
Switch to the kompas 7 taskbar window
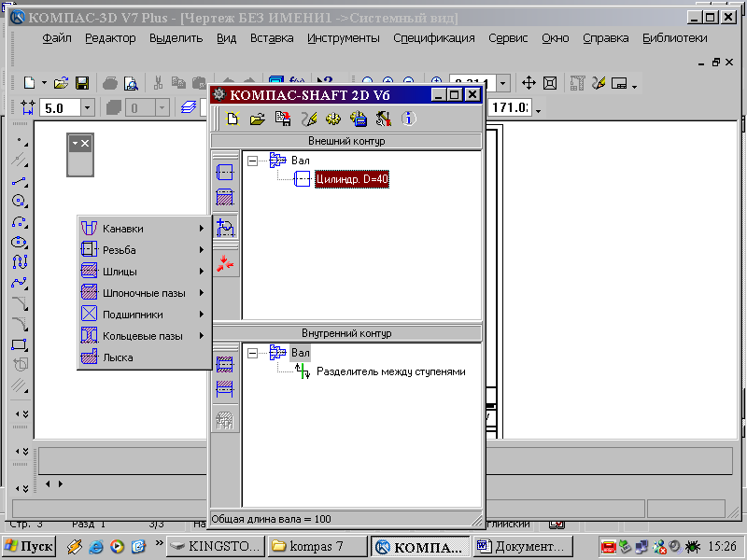(317, 546)
